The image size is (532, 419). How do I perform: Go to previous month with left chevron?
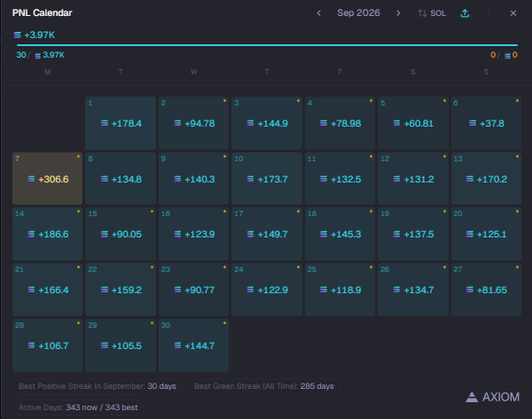[318, 13]
